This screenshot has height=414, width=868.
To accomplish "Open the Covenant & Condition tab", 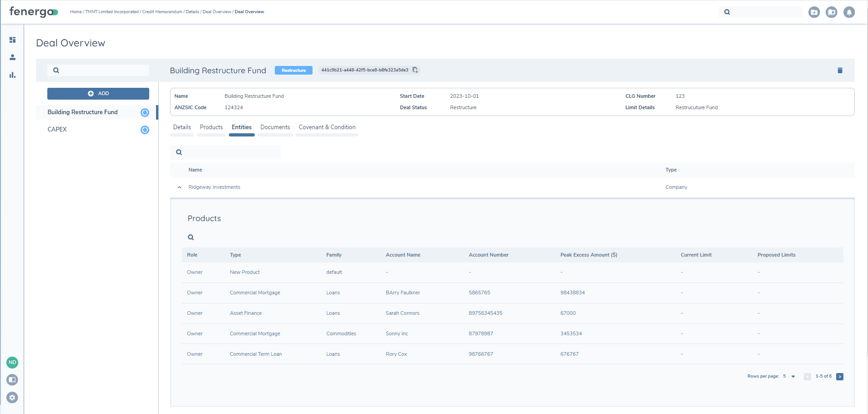I will [x=327, y=127].
